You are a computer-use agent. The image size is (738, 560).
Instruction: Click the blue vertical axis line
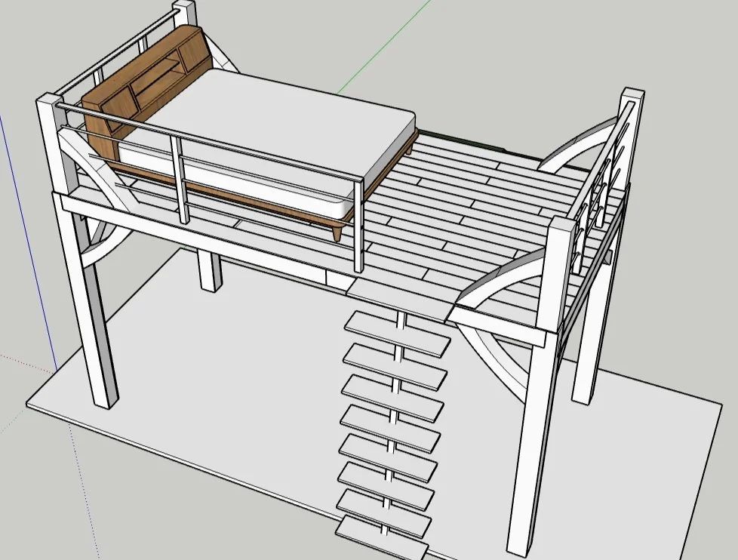pos(28,242)
